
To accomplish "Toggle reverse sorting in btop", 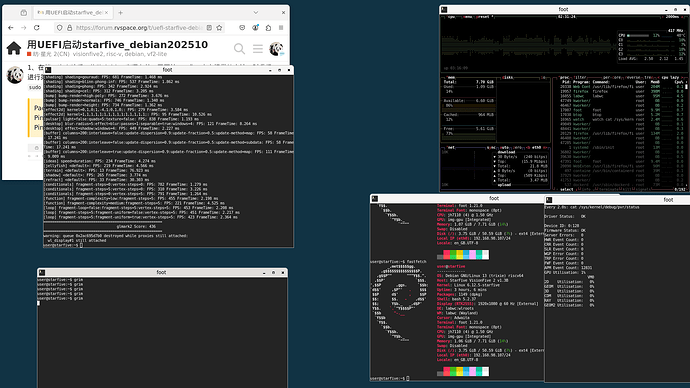I will click(x=632, y=78).
